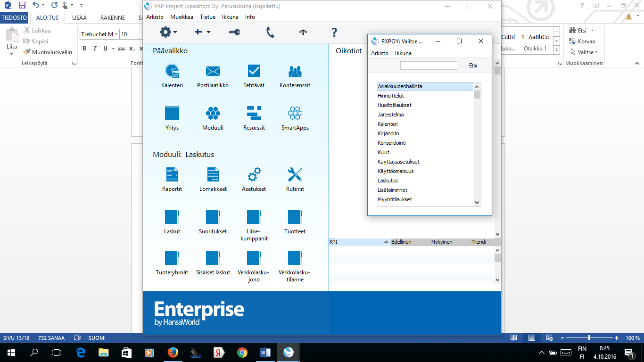Screen dimensions: 644x362
Task: Expand the Valitse dropdown in Word ribbon
Action: (596, 52)
